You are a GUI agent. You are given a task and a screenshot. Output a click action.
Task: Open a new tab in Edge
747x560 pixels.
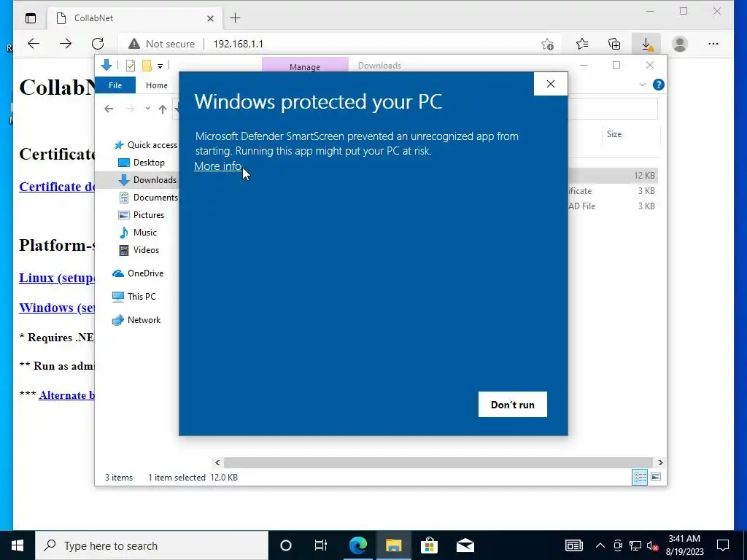tap(235, 18)
